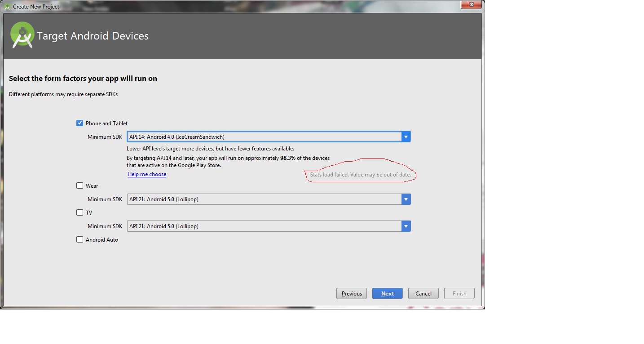The image size is (644, 344).
Task: Click the Android Studio logo in header
Action: (22, 35)
